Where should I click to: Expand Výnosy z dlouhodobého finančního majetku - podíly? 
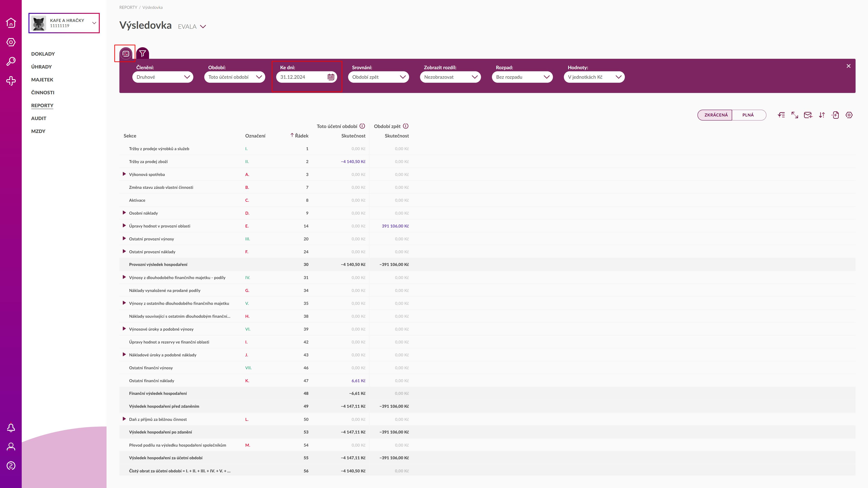[124, 277]
